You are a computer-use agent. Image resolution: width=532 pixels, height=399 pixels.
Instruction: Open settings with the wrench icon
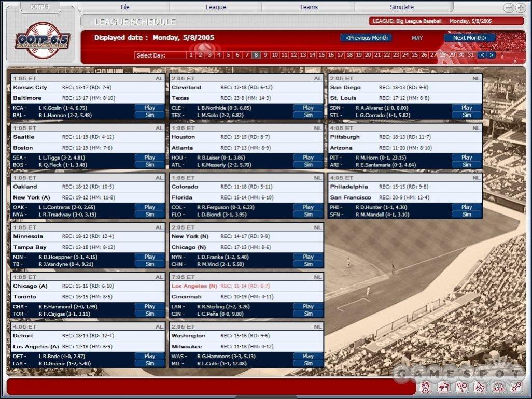pyautogui.click(x=515, y=387)
